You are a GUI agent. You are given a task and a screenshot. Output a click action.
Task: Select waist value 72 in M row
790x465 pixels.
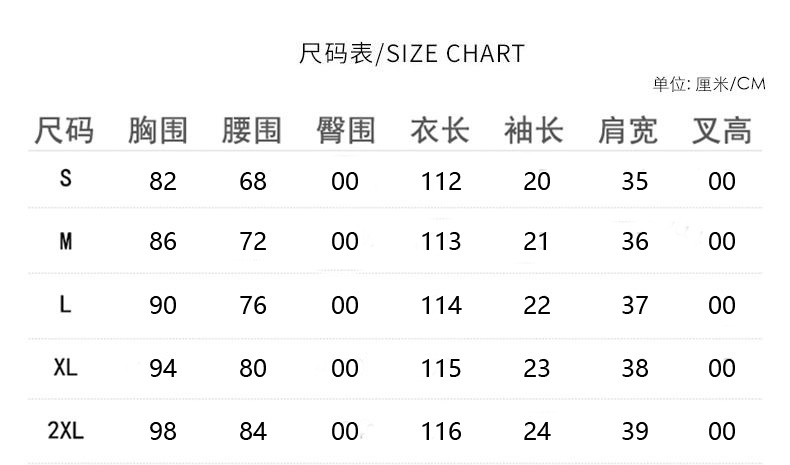(x=253, y=242)
